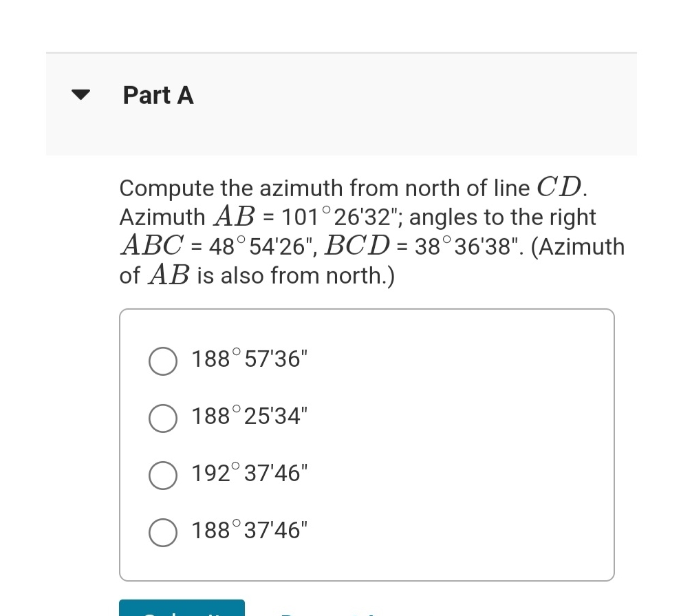Click the disclosure triangle next to Part A
Screen dimensions: 692x616
coord(80,95)
